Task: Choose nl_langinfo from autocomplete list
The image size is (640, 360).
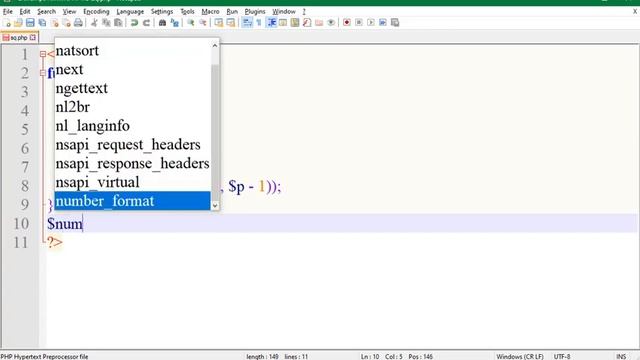Action: (x=133, y=126)
